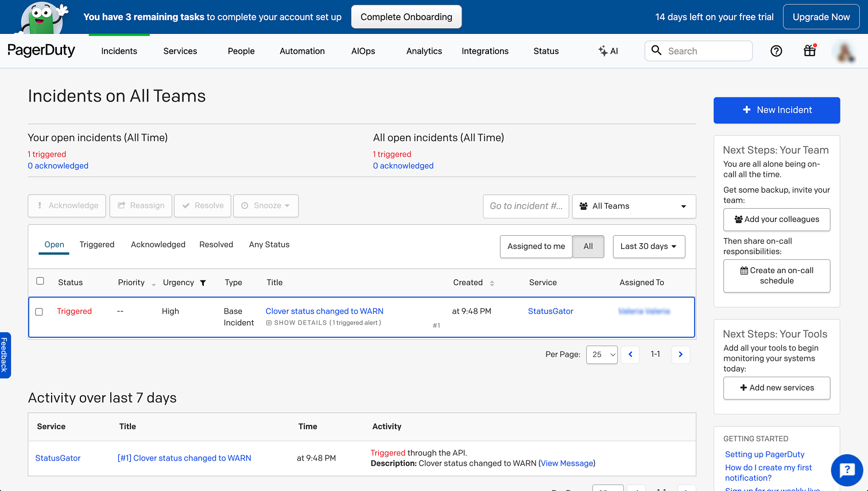
Task: Open the help question mark icon
Action: click(x=776, y=51)
